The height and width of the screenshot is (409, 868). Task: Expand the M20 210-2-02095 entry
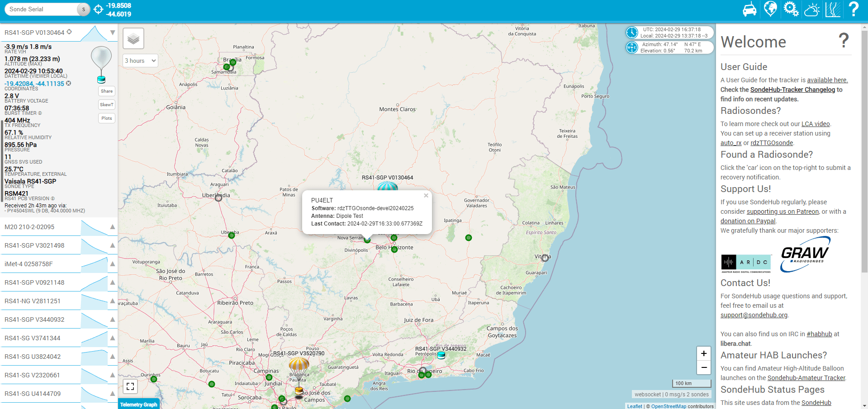[113, 227]
